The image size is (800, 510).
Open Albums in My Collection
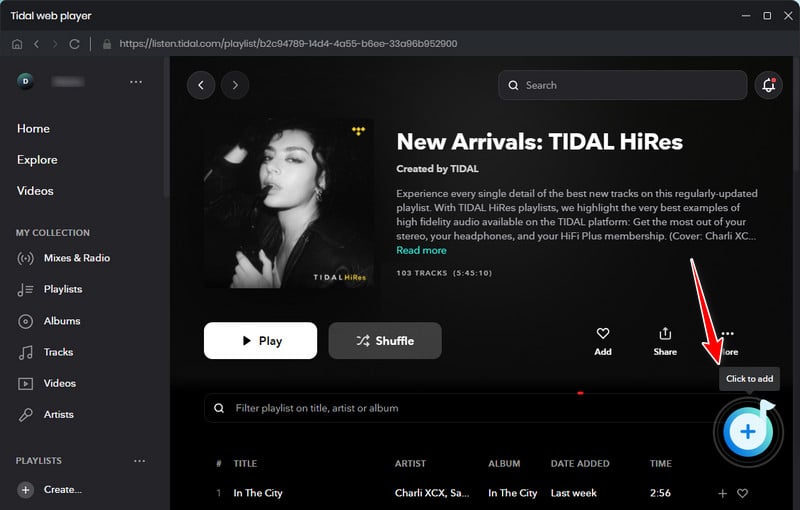[x=49, y=321]
